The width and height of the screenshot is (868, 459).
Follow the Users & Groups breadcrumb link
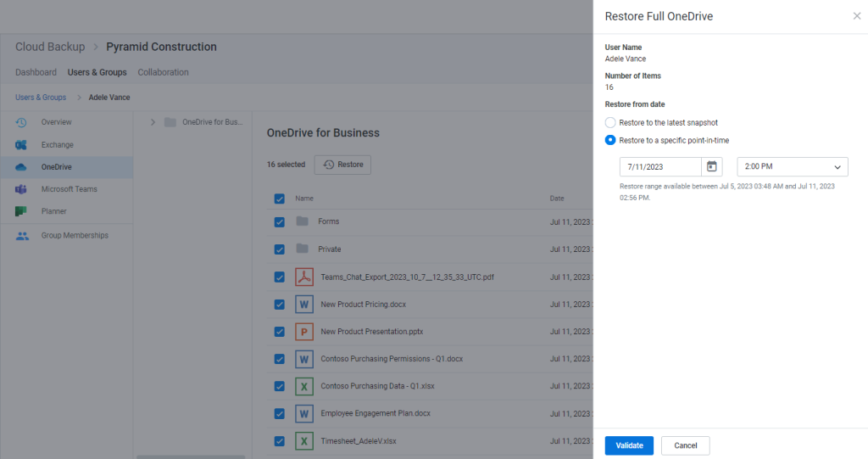coord(41,98)
